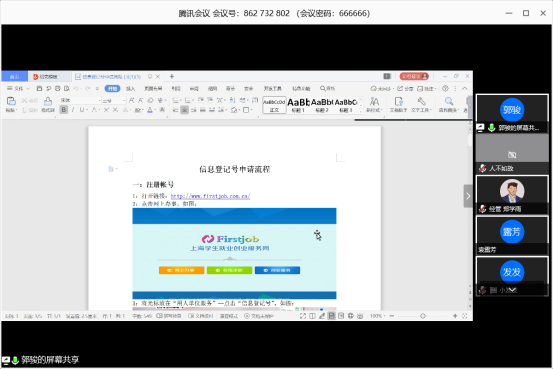Viewport: 553px width, 369px height.
Task: Click the red login button in title bar
Action: point(414,76)
